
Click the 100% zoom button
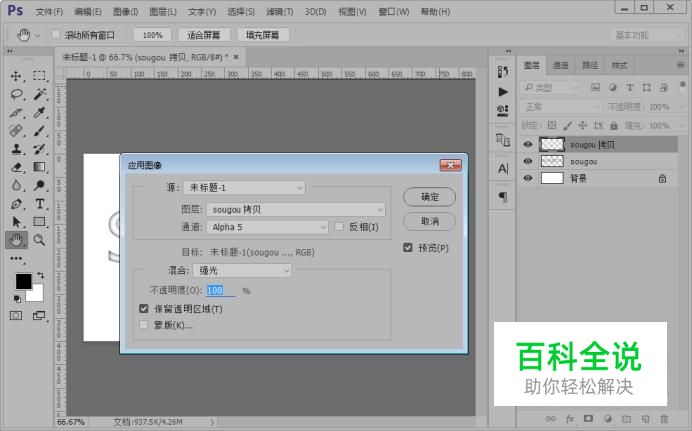(152, 35)
